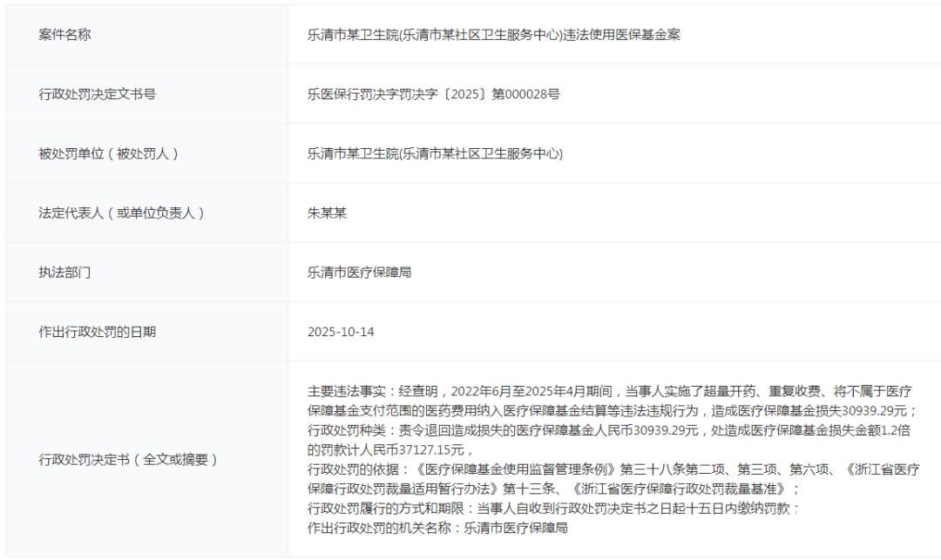Select 乐清市医疗保障局 in the 执法部门 row
Viewport: 941px width, 560px height.
click(360, 272)
